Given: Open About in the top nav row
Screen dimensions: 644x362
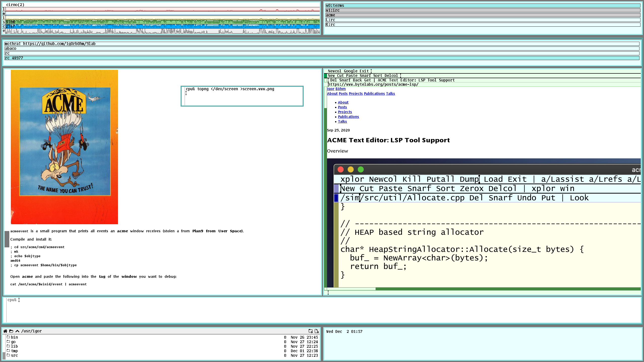Looking at the screenshot, I should (332, 94).
